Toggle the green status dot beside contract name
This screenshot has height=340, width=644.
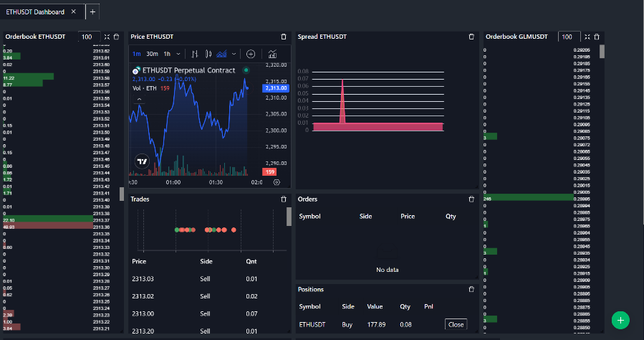246,70
